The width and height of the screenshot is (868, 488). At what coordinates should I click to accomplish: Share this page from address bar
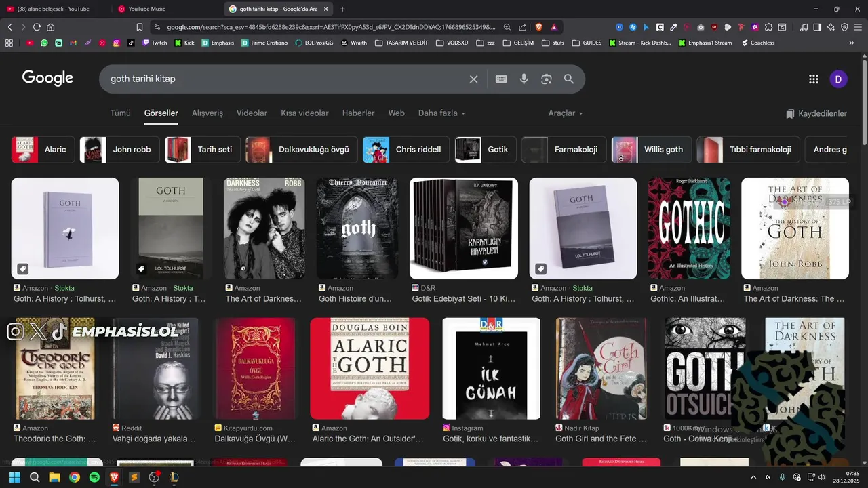point(523,27)
